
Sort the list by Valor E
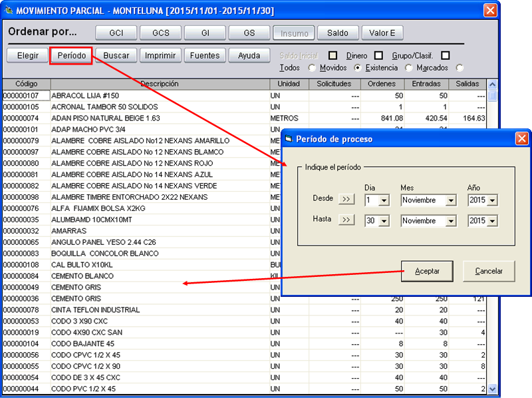[x=382, y=33]
